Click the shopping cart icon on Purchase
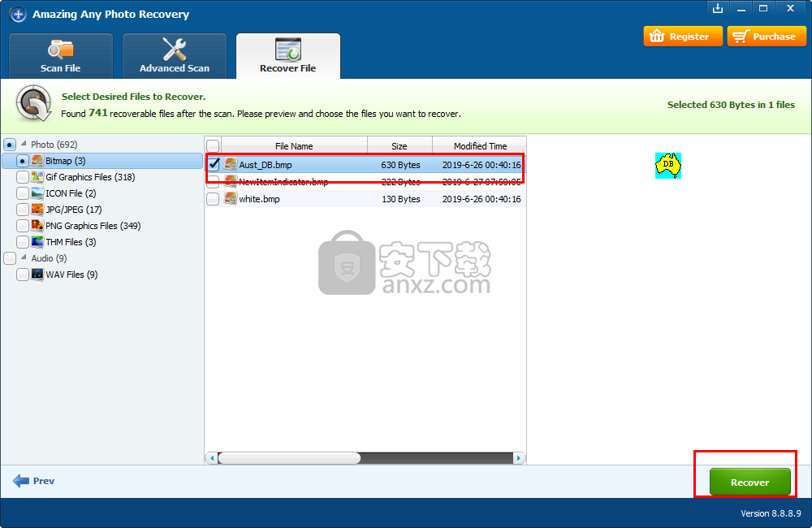812x528 pixels. 741,37
